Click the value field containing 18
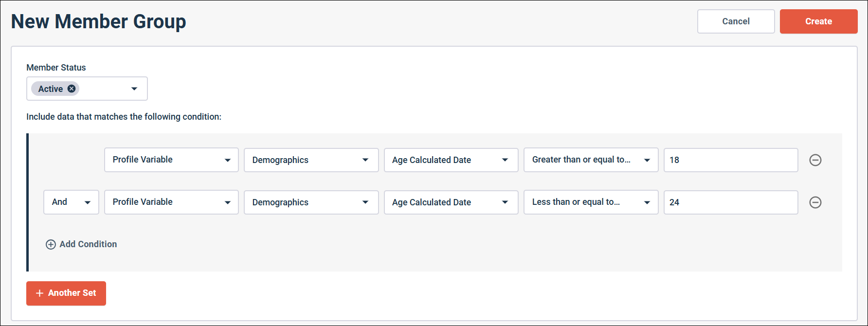 (730, 160)
